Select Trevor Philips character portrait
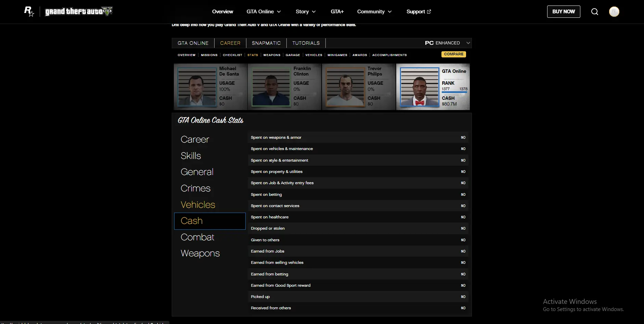 point(345,87)
